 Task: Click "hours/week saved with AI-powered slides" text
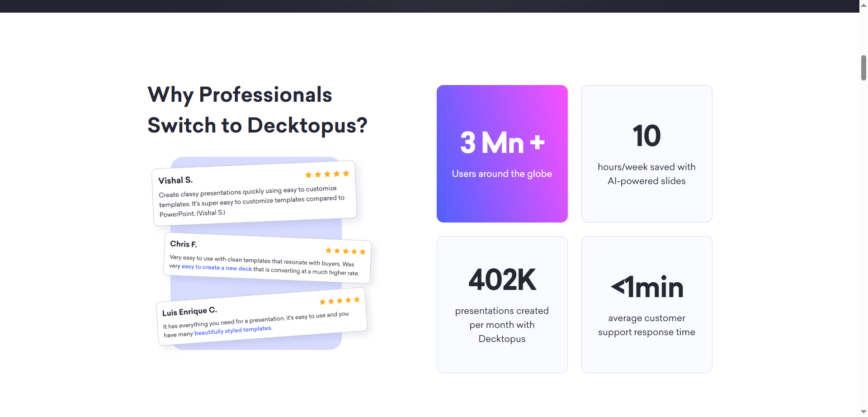646,174
